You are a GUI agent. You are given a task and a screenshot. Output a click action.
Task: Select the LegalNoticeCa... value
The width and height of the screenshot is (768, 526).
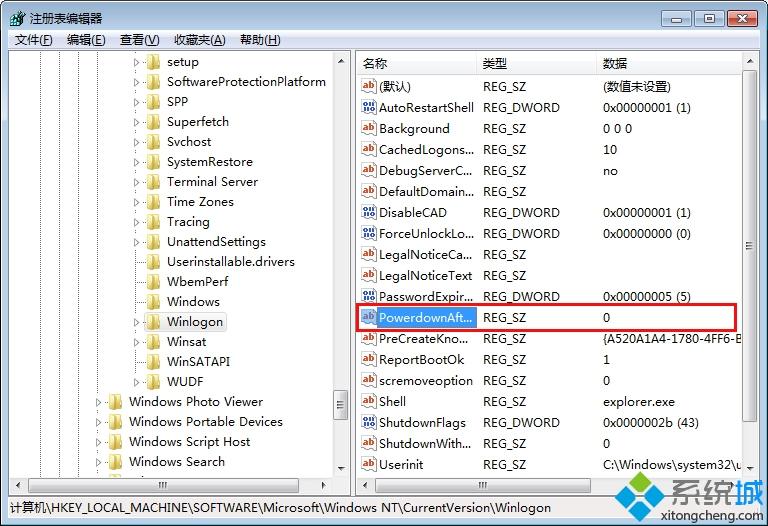tap(425, 255)
